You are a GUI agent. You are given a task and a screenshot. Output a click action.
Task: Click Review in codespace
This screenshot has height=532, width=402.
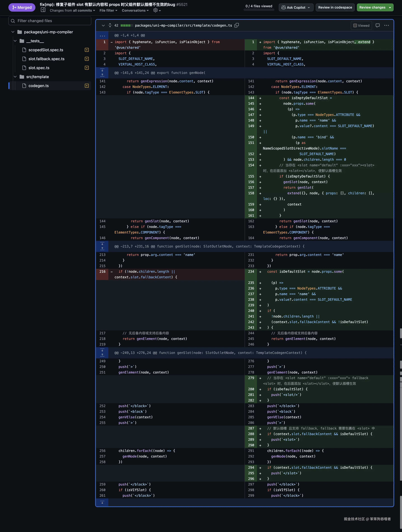[335, 7]
